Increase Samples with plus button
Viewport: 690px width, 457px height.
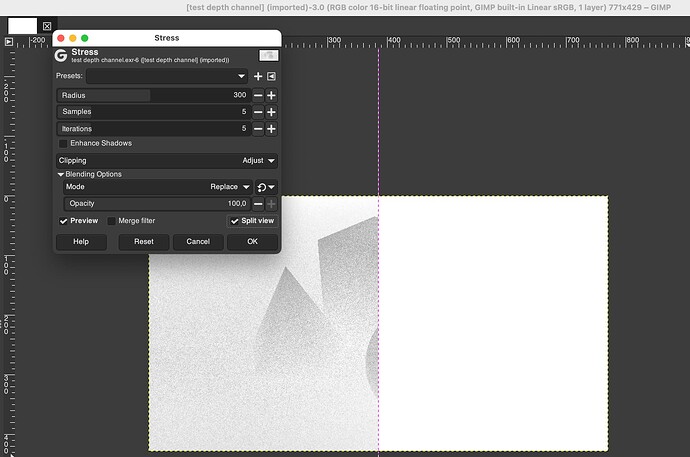(272, 112)
